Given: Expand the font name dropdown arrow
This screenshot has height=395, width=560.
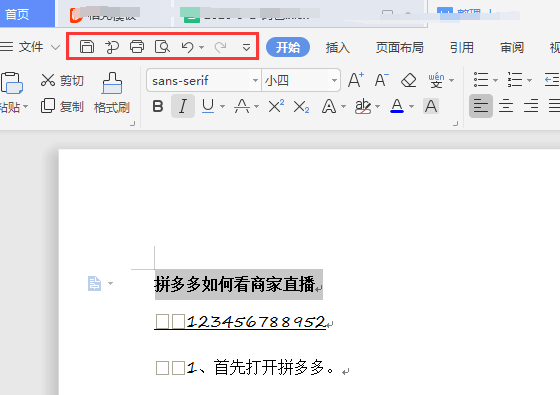Looking at the screenshot, I should (255, 81).
